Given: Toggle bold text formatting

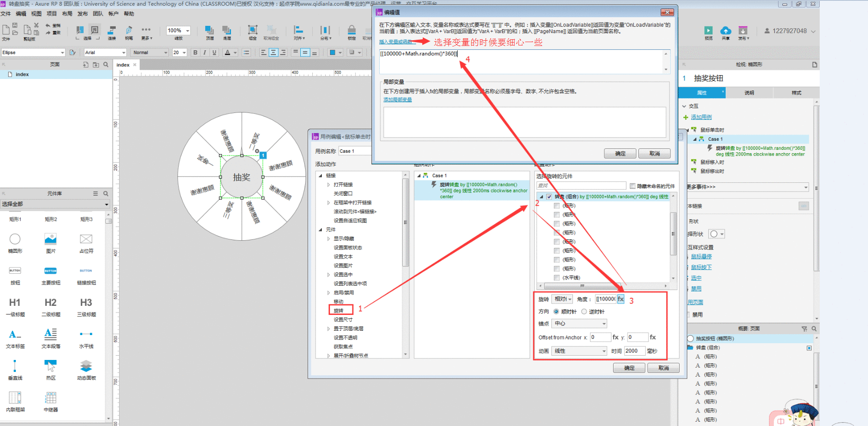Looking at the screenshot, I should click(195, 53).
